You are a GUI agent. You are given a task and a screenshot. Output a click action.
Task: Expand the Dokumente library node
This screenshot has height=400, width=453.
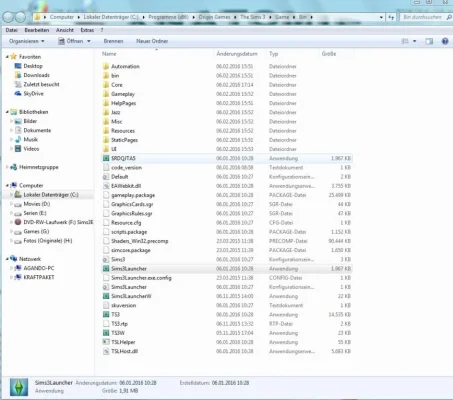click(11, 130)
